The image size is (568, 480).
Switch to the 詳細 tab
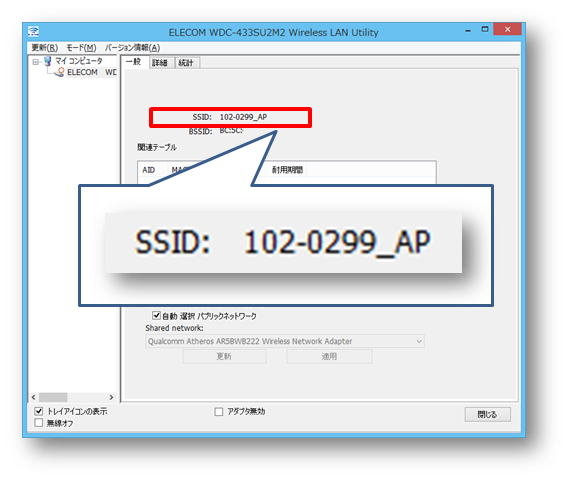tap(160, 63)
